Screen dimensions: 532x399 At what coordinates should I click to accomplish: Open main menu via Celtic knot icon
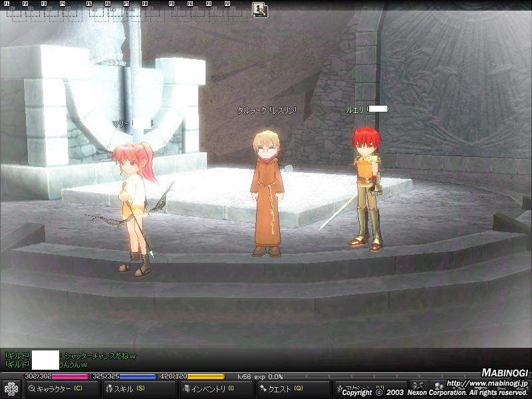(x=11, y=389)
